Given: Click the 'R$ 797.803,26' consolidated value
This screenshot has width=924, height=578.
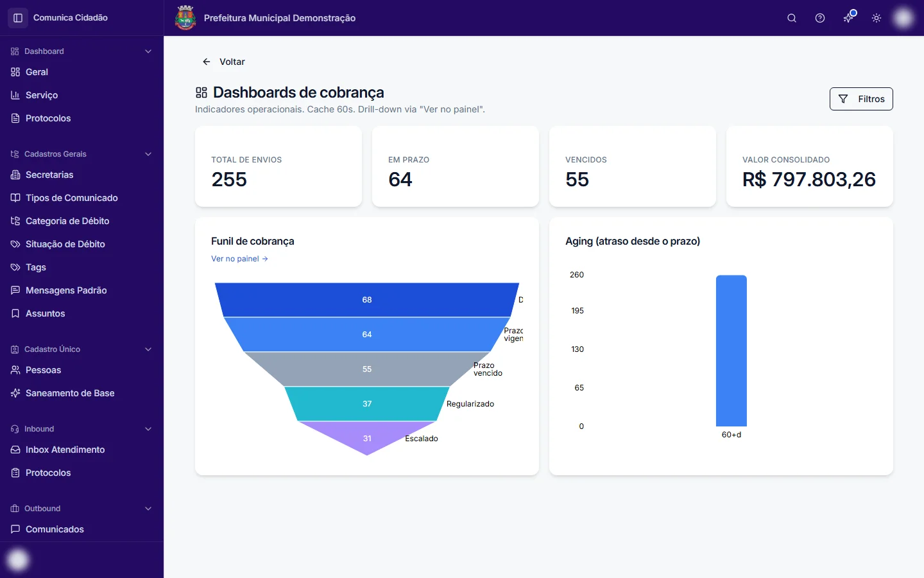Looking at the screenshot, I should point(809,180).
